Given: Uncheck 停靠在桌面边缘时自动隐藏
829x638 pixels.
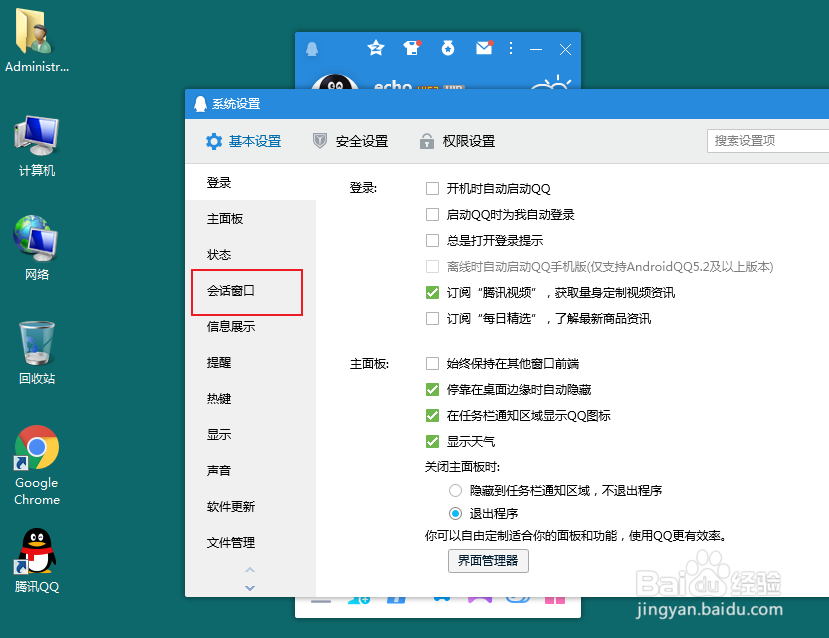Looking at the screenshot, I should click(432, 390).
